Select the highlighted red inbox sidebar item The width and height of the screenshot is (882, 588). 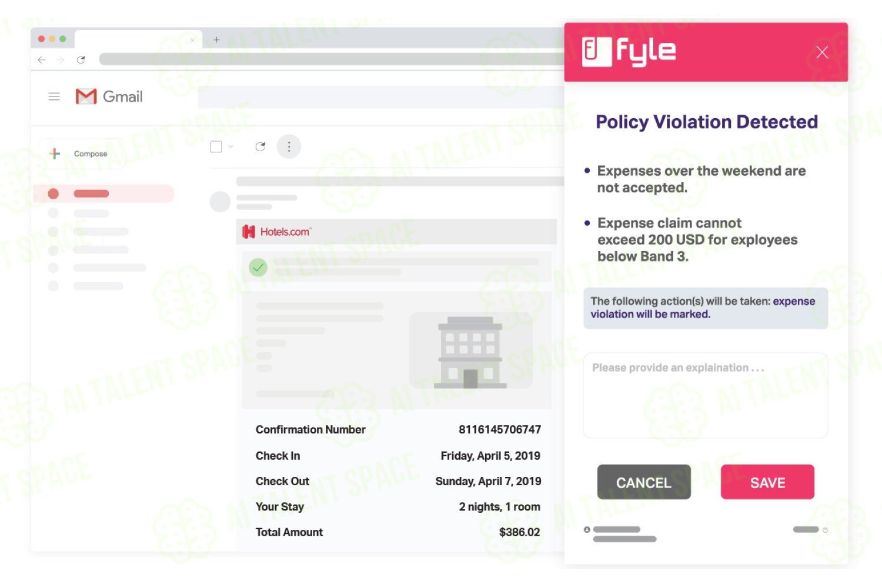(103, 193)
